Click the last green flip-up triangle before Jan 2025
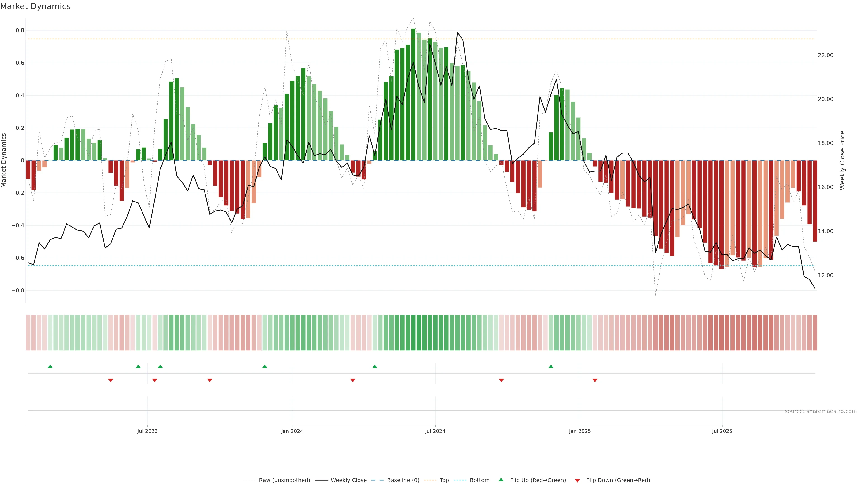This screenshot has width=868, height=488. (551, 366)
